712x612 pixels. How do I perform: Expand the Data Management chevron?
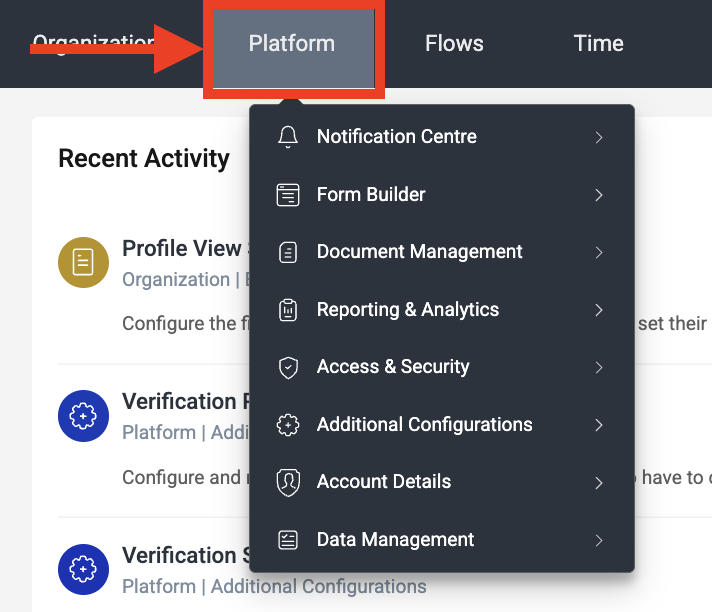click(599, 540)
